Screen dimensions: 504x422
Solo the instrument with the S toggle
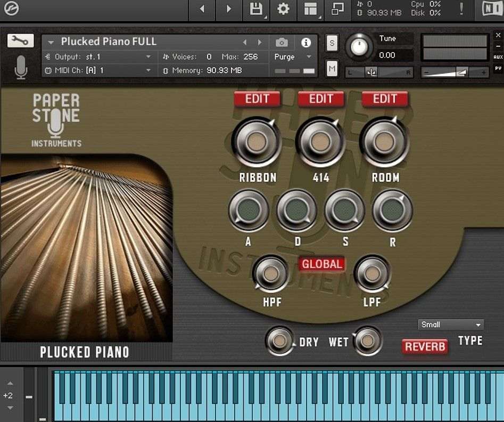point(332,43)
